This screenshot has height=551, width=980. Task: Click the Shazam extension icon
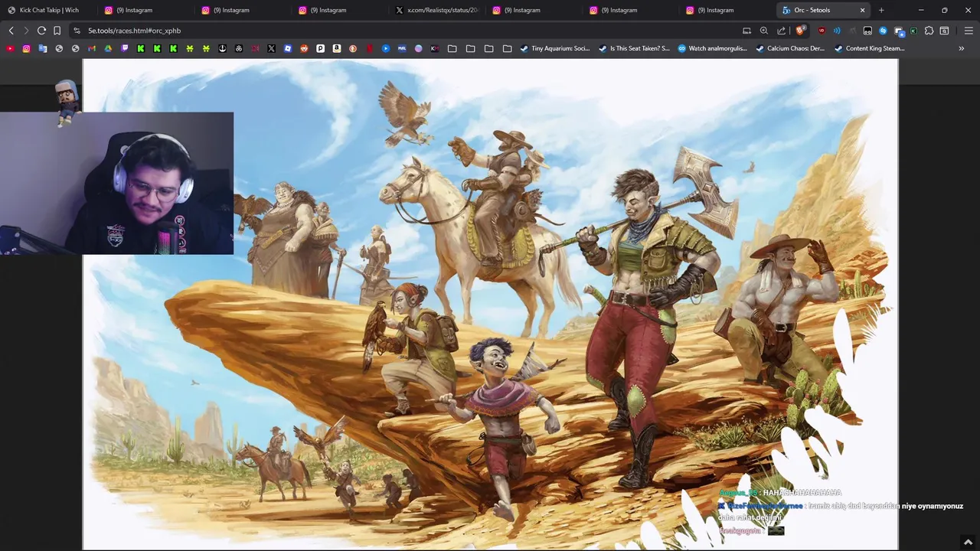883,31
